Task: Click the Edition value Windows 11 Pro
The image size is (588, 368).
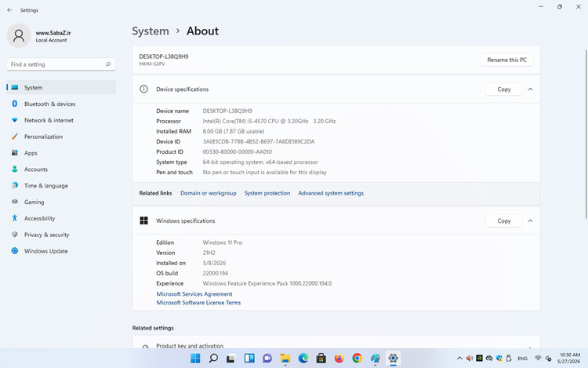Action: pyautogui.click(x=222, y=242)
